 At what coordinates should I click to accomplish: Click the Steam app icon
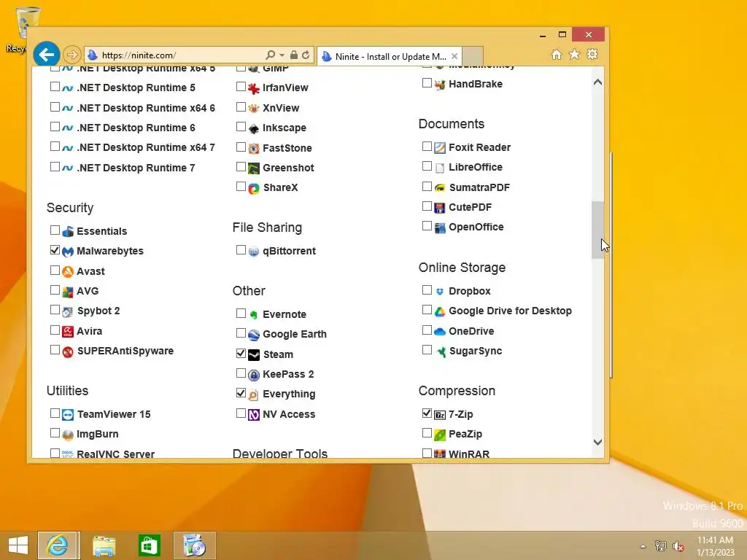(x=254, y=355)
